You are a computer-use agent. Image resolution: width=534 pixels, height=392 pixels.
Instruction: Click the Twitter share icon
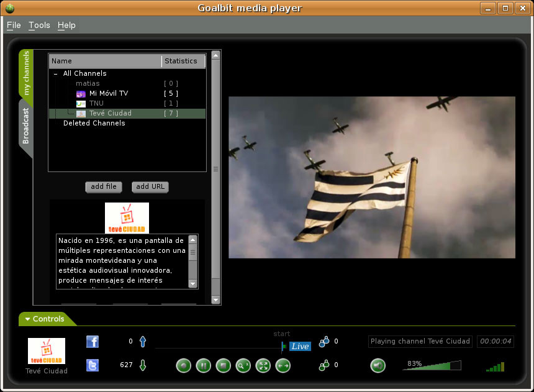[x=93, y=365]
